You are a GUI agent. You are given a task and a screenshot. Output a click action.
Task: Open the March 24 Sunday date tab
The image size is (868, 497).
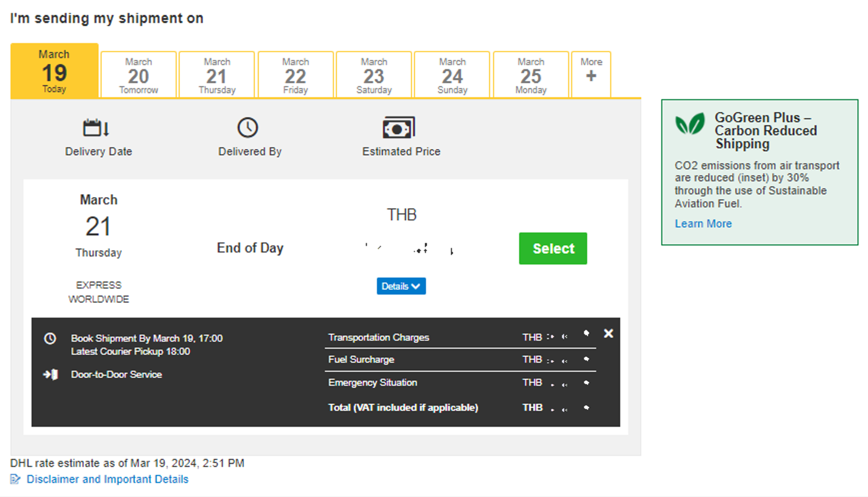(452, 74)
